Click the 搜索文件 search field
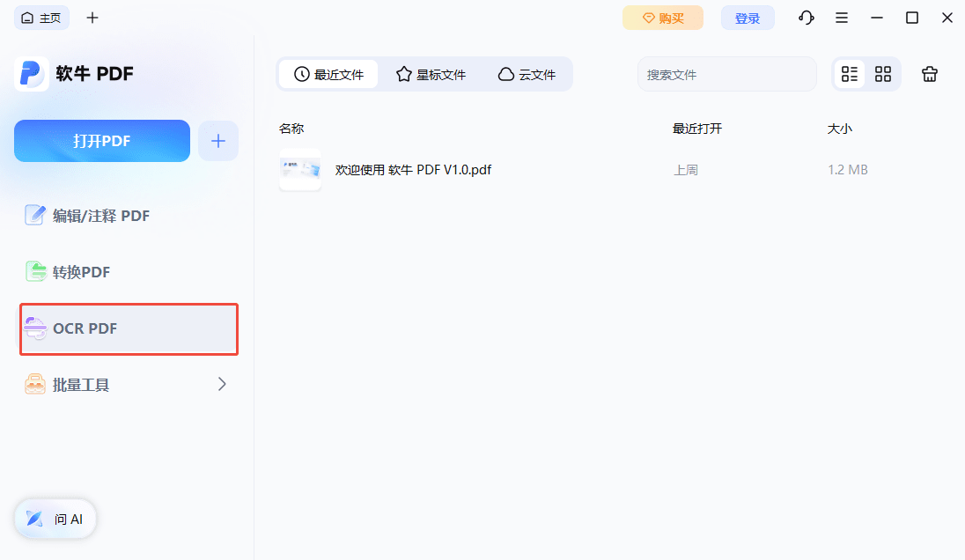This screenshot has height=560, width=965. point(726,75)
